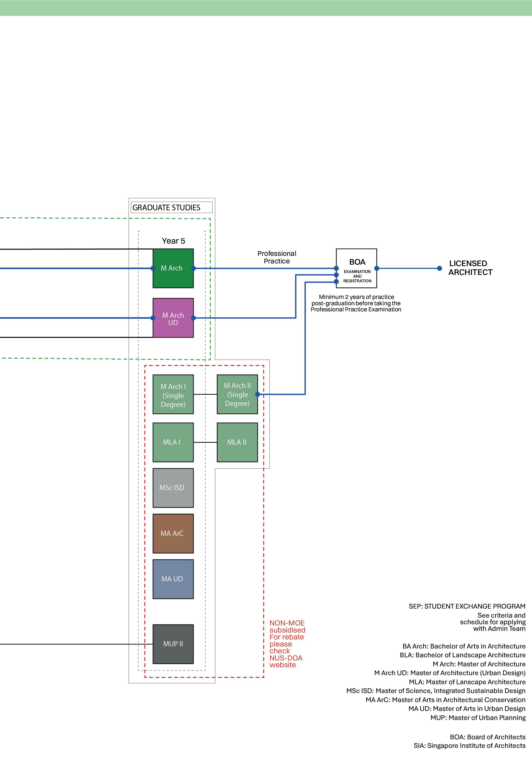Click the Minimum 2 years of practice note

point(356,303)
